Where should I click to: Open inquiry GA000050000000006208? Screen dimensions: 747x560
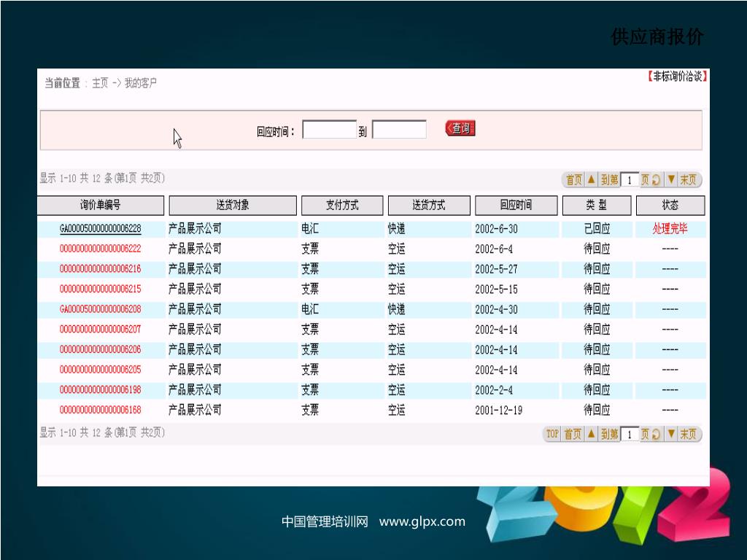(x=101, y=309)
